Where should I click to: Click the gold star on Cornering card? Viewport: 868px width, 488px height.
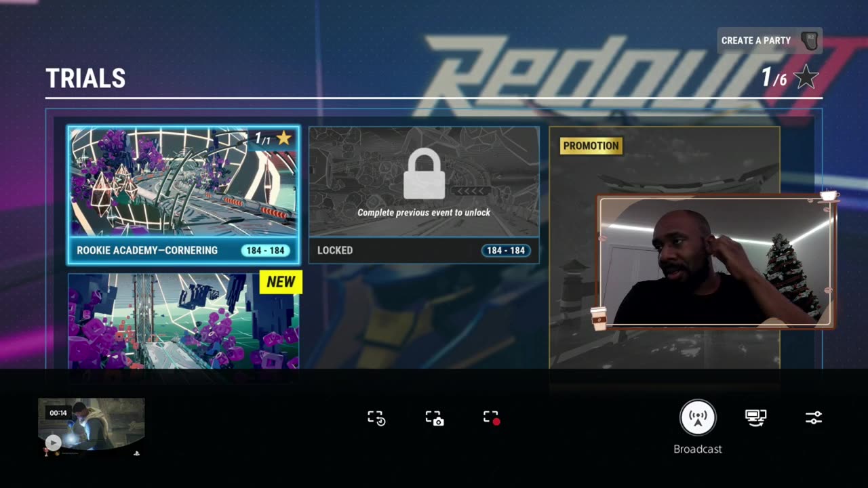(283, 138)
